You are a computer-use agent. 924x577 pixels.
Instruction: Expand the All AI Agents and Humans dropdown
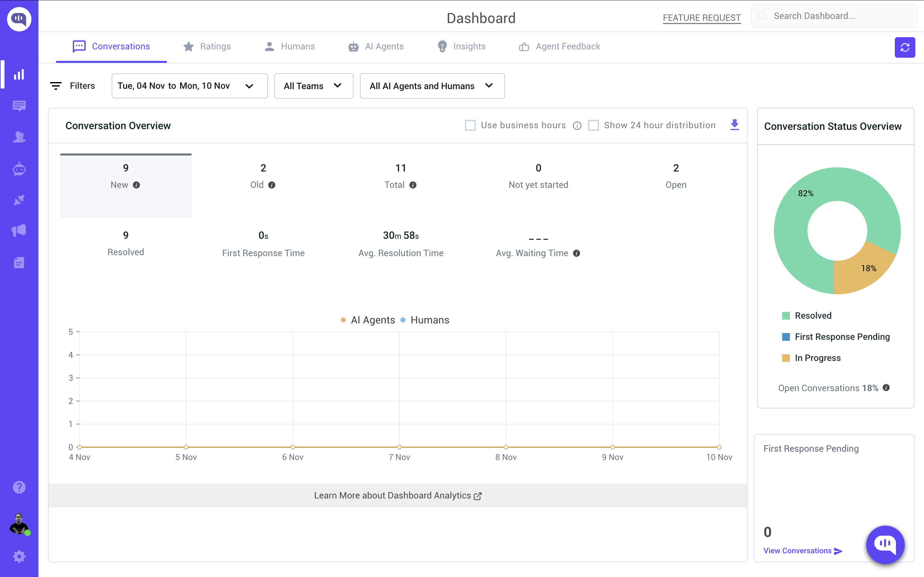(x=432, y=86)
